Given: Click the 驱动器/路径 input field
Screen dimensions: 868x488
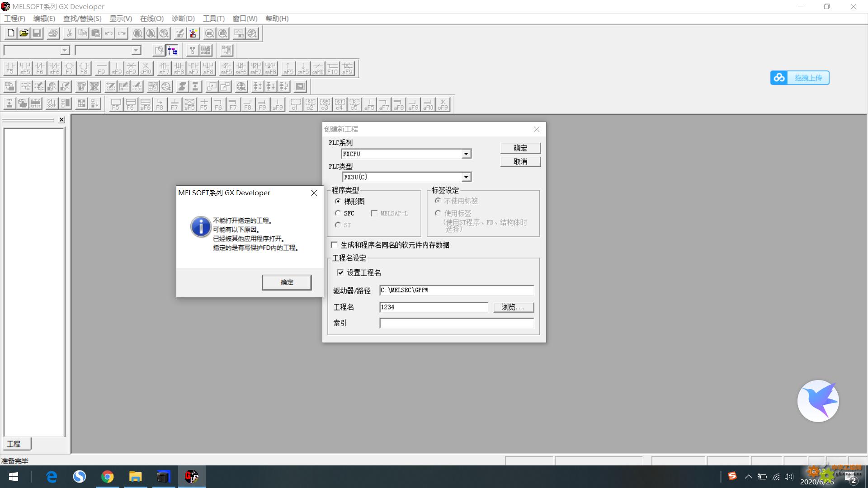Looking at the screenshot, I should [x=457, y=290].
